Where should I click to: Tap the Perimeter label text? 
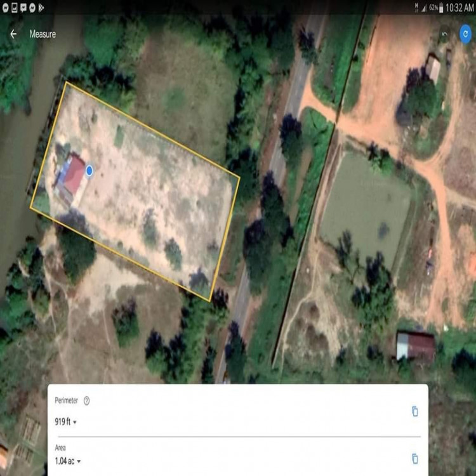tap(67, 400)
